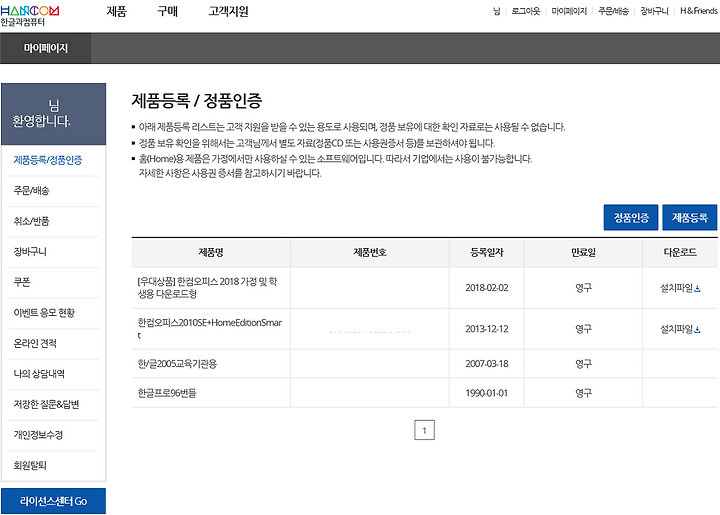The width and height of the screenshot is (720, 515).
Task: Select the 한/글2005교육기관용 product name
Action: pos(177,364)
